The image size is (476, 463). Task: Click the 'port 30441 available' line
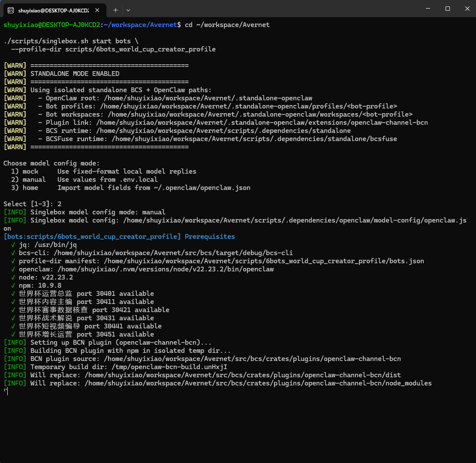pos(86,327)
